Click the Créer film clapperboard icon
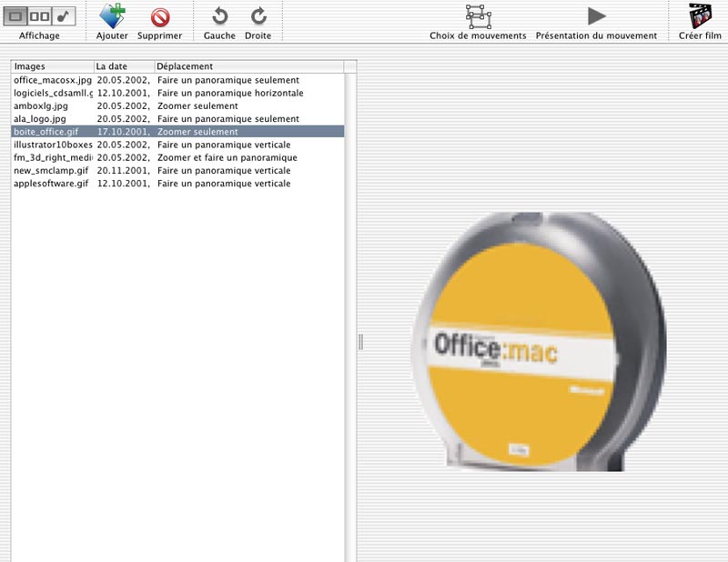Viewport: 728px width, 562px height. tap(700, 15)
